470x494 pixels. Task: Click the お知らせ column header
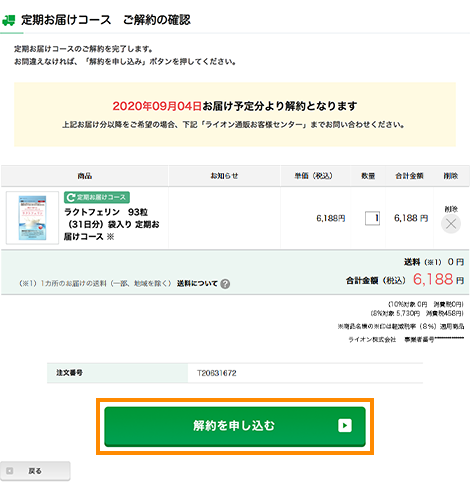pos(224,176)
